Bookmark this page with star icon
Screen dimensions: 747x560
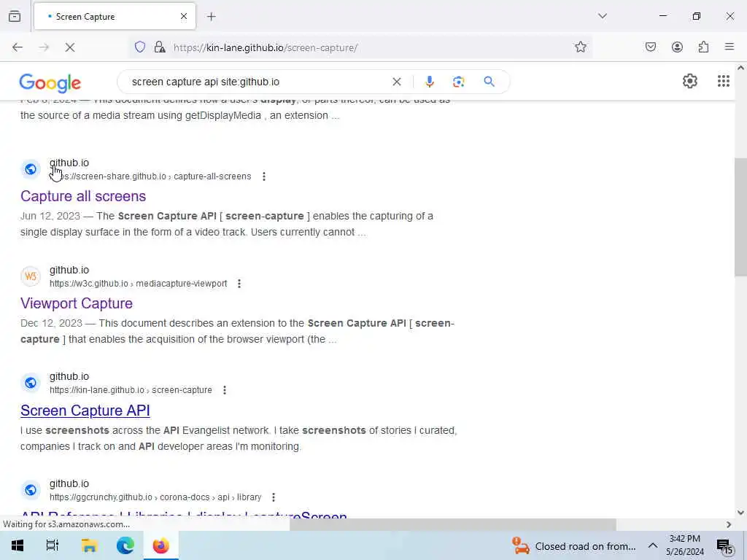pos(580,47)
